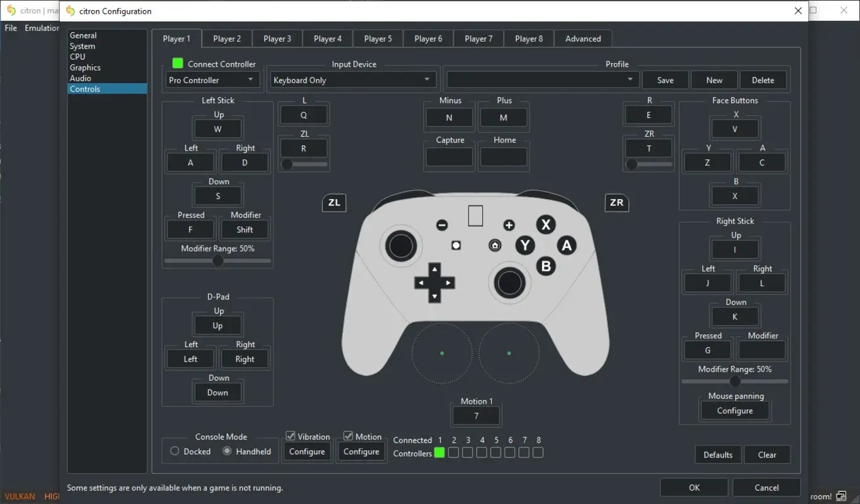Enable Docked console mode
Image resolution: width=860 pixels, height=504 pixels.
point(175,451)
